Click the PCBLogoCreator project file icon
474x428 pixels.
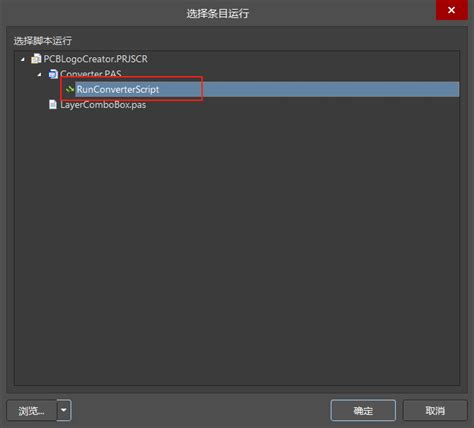36,59
